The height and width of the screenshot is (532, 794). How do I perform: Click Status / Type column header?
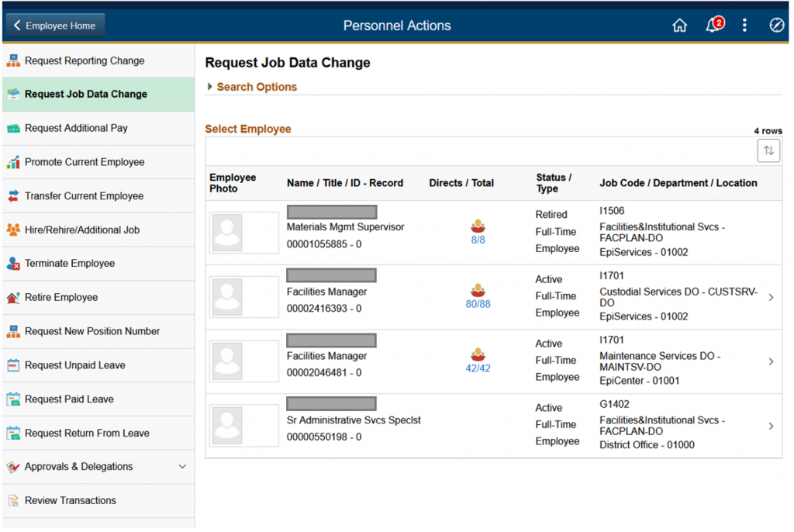click(554, 184)
